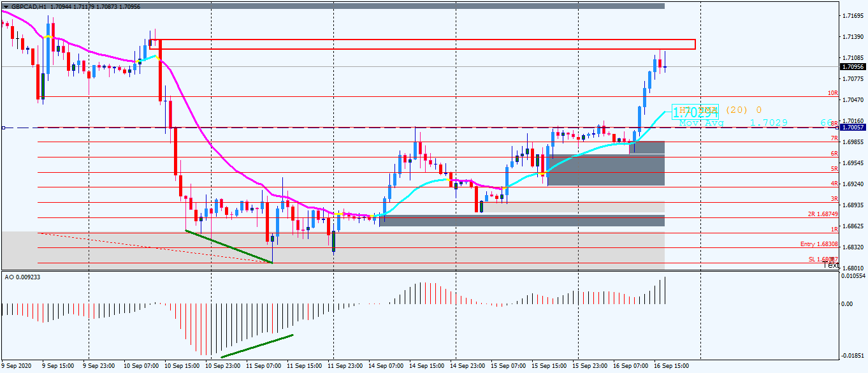The image size is (868, 373).
Task: Click the 7R level label
Action: point(834,138)
